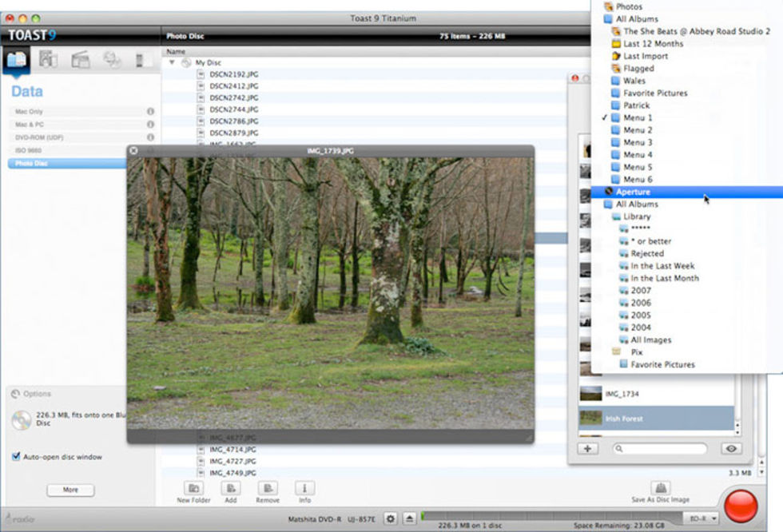Open recorder settings gear icon

390,518
